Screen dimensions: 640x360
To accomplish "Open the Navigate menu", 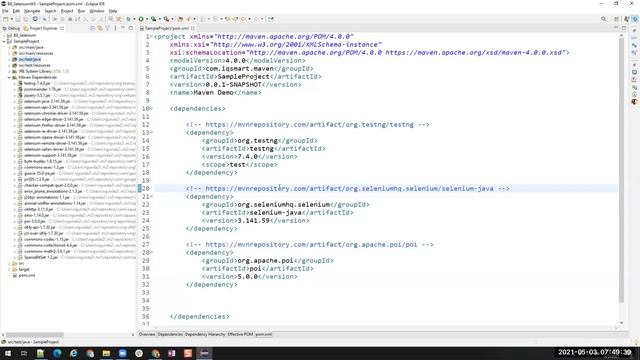I will 32,11.
